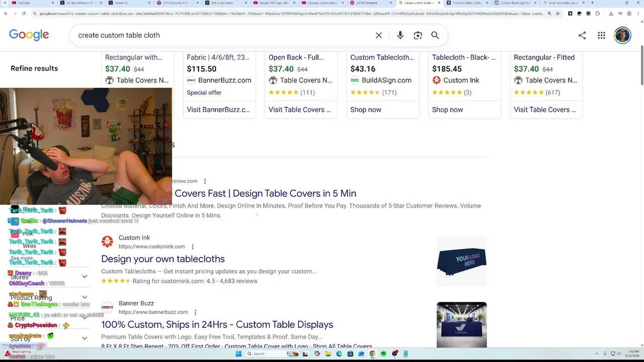
Task: Open the Windows Start menu
Action: 238,354
